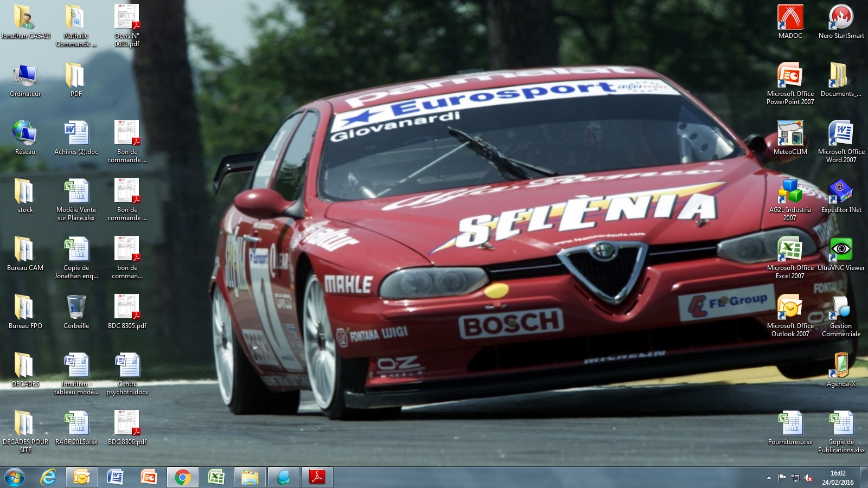Launch Microsoft Office PowerPoint 2007 shortcut
868x488 pixels.
click(790, 84)
